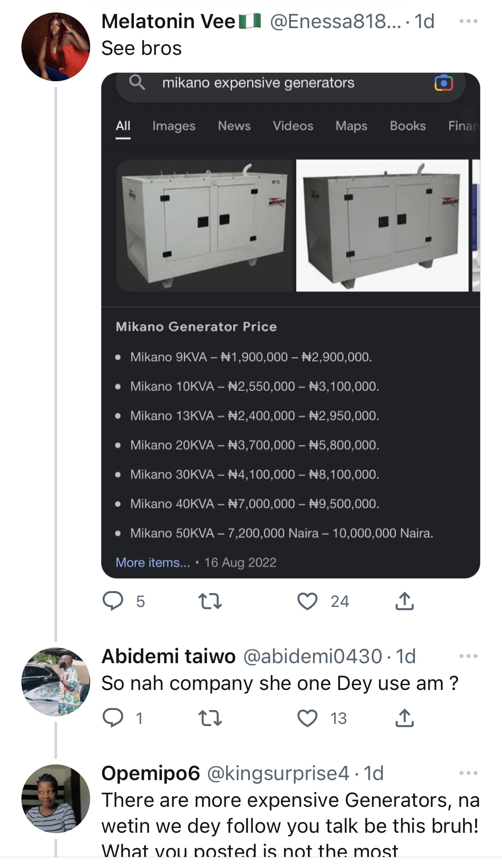
Task: Open more options on Melatonin Vee's tweet
Action: [468, 21]
